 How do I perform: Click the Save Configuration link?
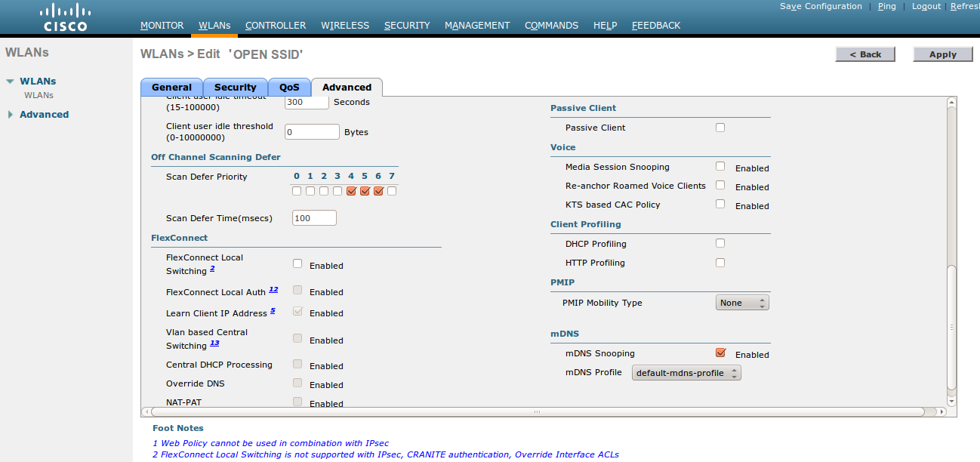point(821,6)
